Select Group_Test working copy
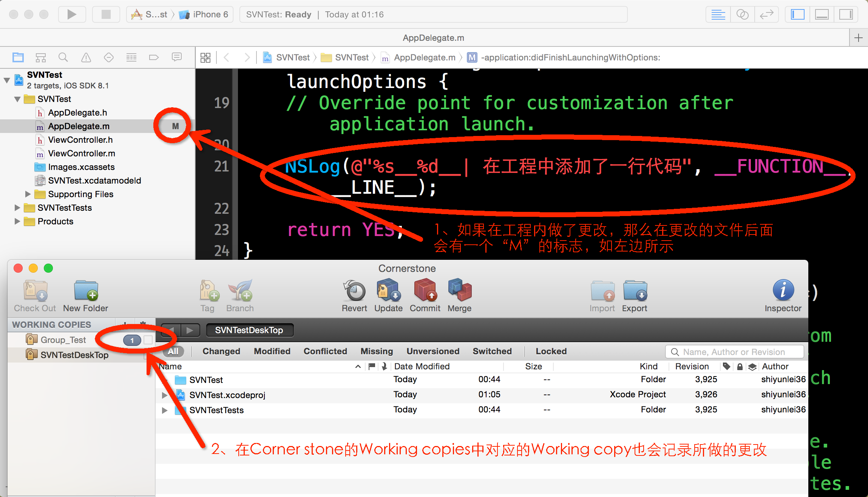The width and height of the screenshot is (868, 497). coord(81,340)
